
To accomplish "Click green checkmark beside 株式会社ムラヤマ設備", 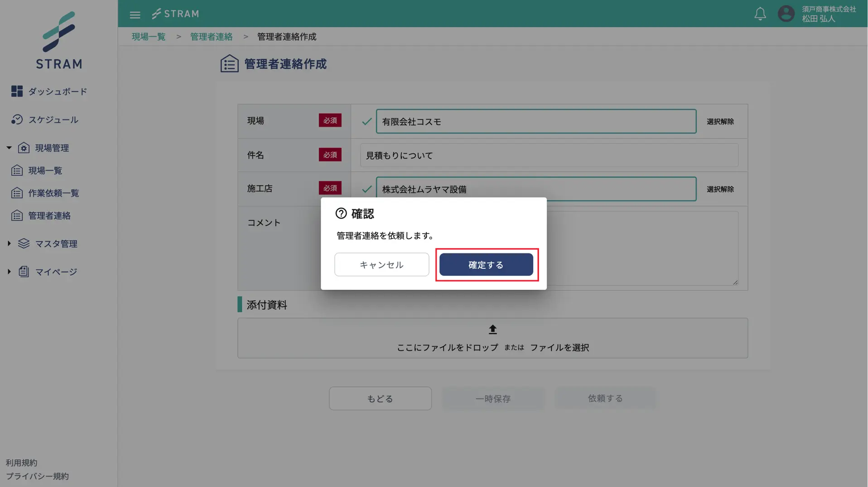I will tap(366, 189).
